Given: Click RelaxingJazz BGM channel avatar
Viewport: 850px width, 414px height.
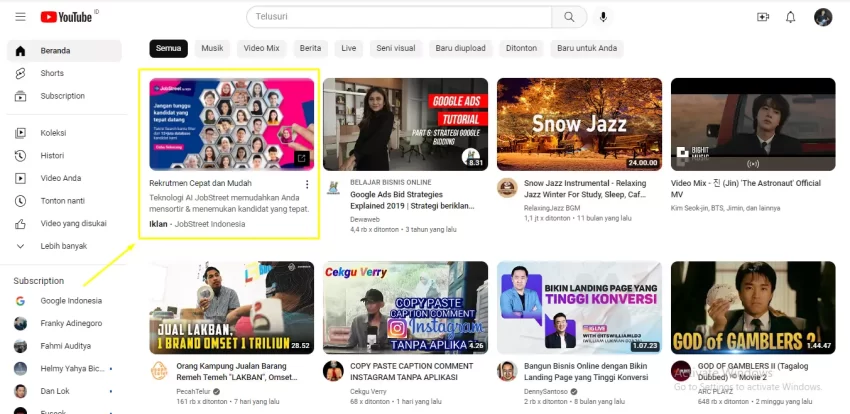Looking at the screenshot, I should (507, 187).
